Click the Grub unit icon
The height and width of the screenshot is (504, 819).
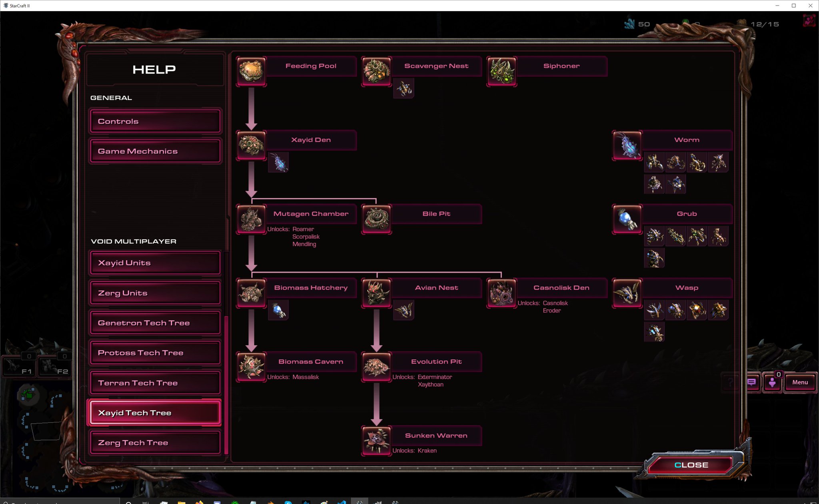(627, 219)
